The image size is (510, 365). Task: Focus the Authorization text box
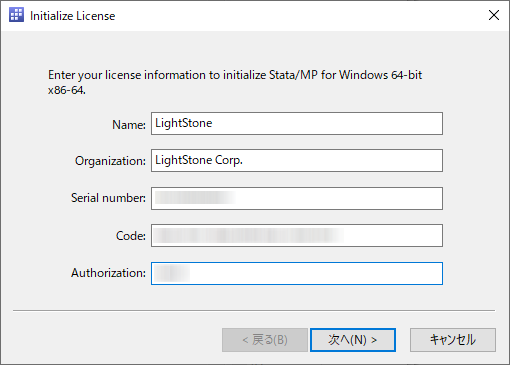(x=297, y=273)
